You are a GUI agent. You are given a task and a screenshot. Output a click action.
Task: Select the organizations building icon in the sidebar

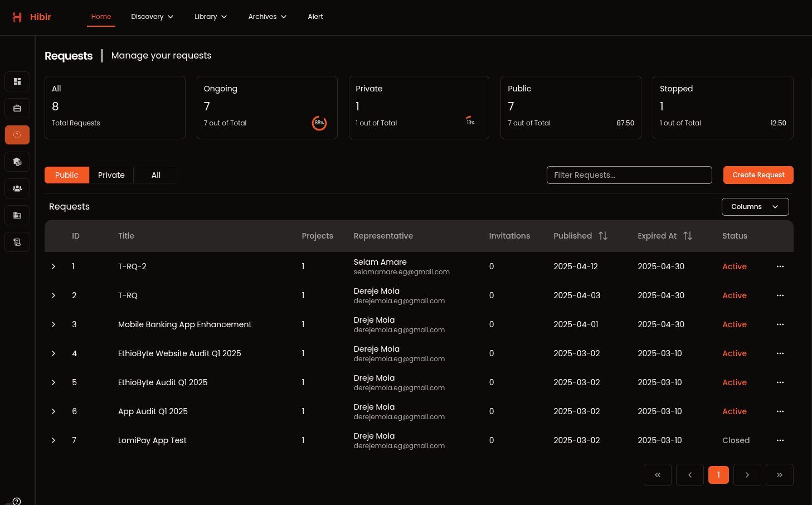tap(17, 215)
